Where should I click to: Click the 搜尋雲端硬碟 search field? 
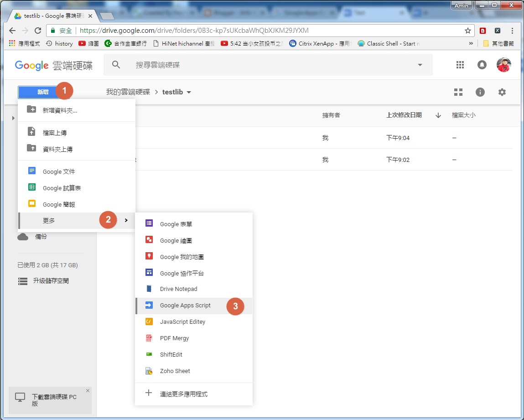(267, 65)
